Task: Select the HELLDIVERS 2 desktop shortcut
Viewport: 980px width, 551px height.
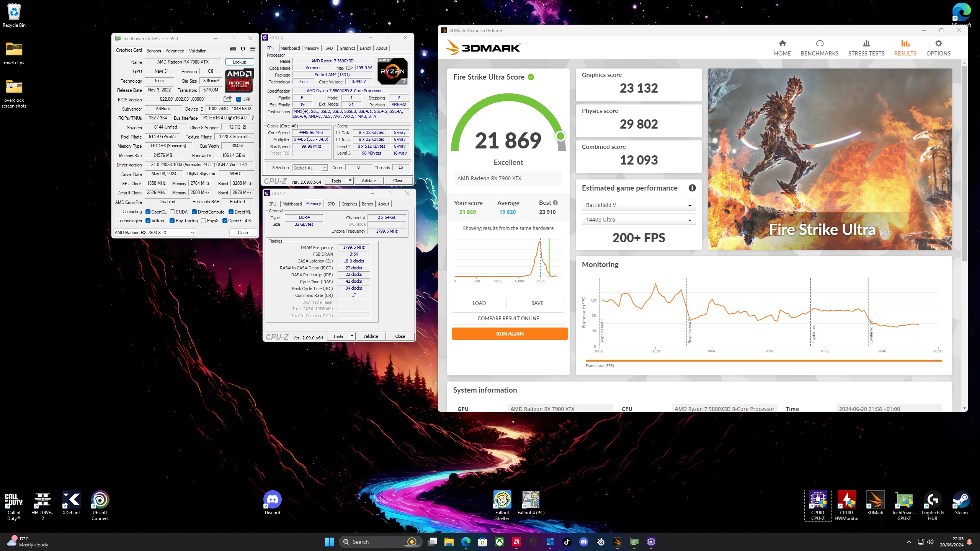Action: [43, 506]
